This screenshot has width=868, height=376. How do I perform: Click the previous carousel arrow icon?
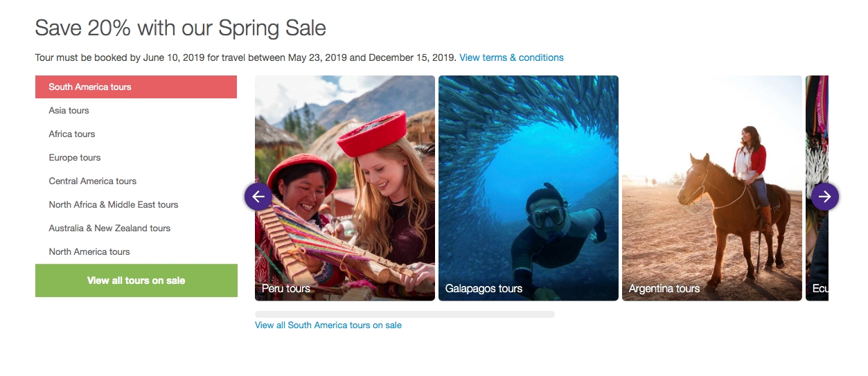point(258,197)
